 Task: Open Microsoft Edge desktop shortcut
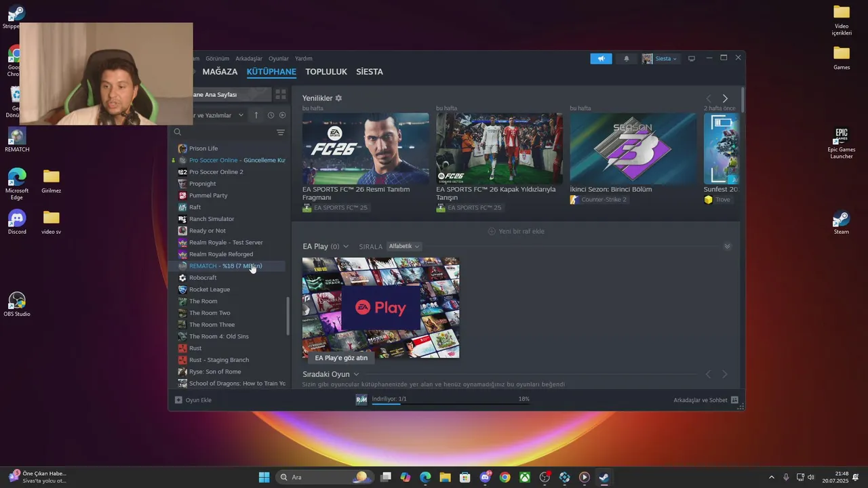coord(17,183)
